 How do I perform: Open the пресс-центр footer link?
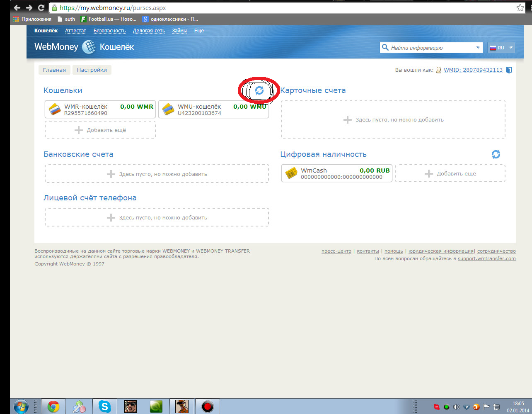point(336,251)
